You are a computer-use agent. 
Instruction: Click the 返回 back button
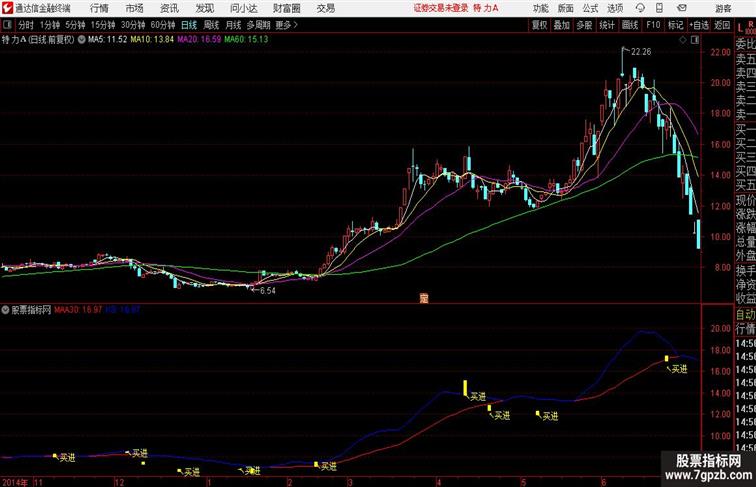722,25
